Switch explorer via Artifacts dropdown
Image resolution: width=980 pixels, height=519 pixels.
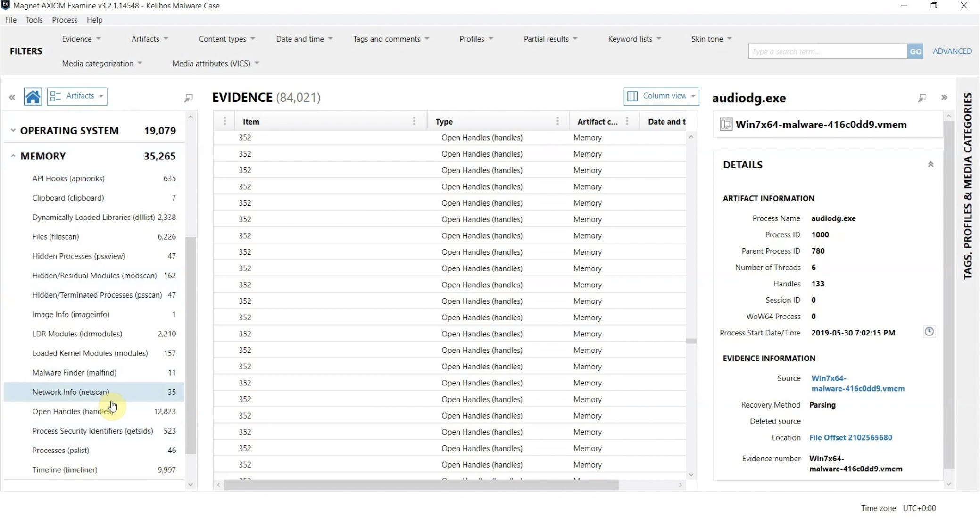tap(77, 96)
